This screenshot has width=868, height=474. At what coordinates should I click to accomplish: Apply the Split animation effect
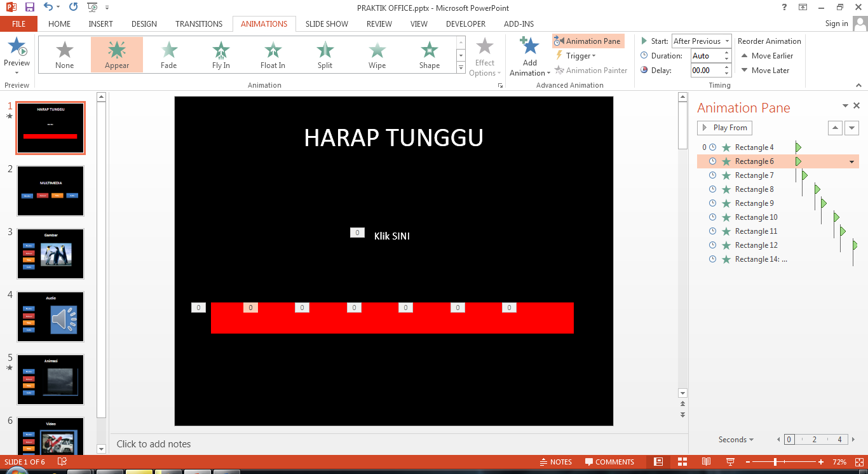pyautogui.click(x=325, y=55)
